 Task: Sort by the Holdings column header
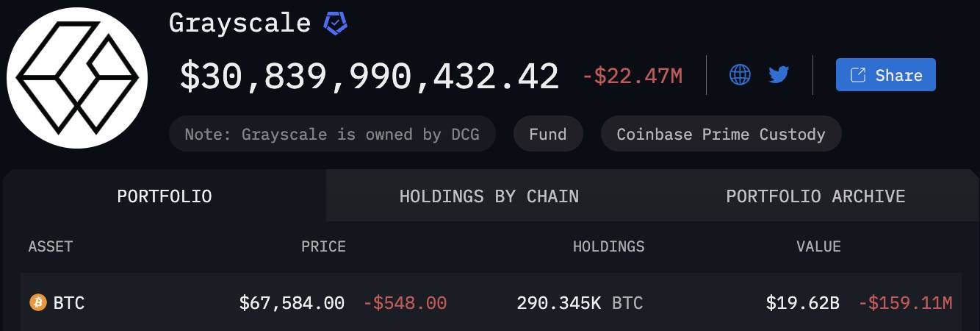point(608,246)
